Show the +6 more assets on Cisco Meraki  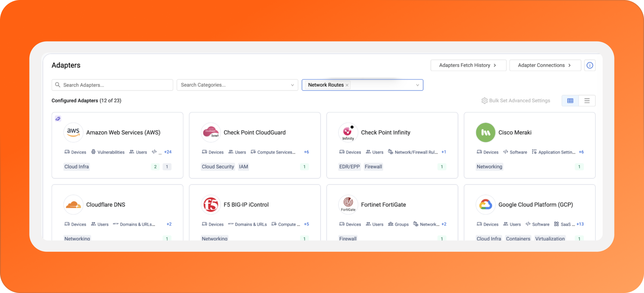581,152
